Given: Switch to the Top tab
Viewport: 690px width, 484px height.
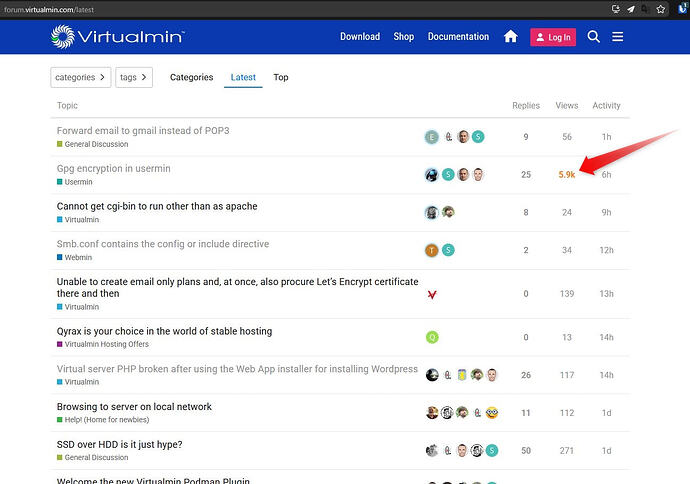Looking at the screenshot, I should (x=281, y=77).
